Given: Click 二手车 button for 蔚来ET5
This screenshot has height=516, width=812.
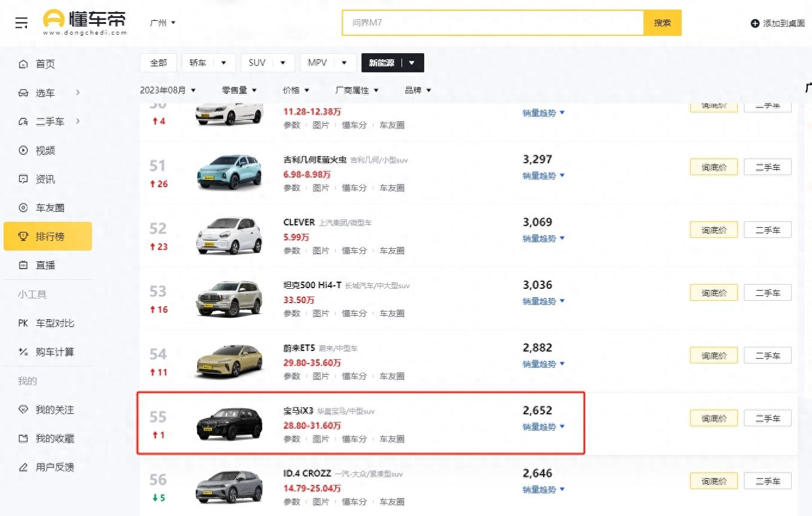Looking at the screenshot, I should coord(768,356).
